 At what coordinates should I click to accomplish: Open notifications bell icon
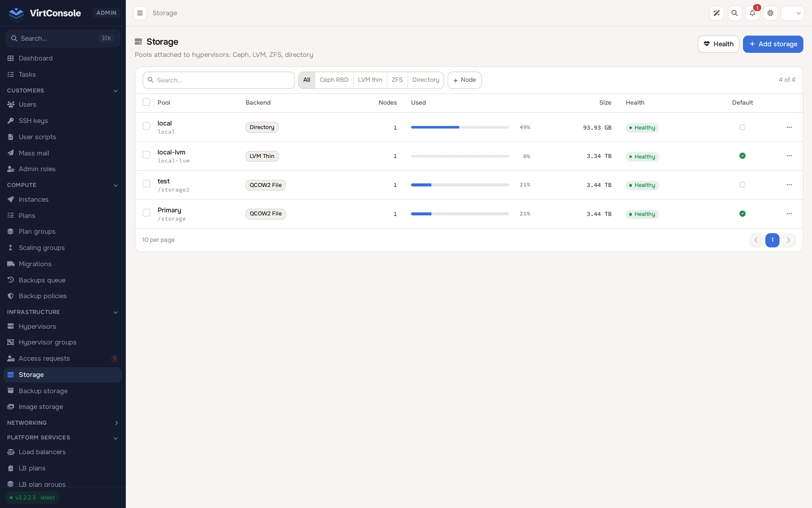pyautogui.click(x=752, y=13)
